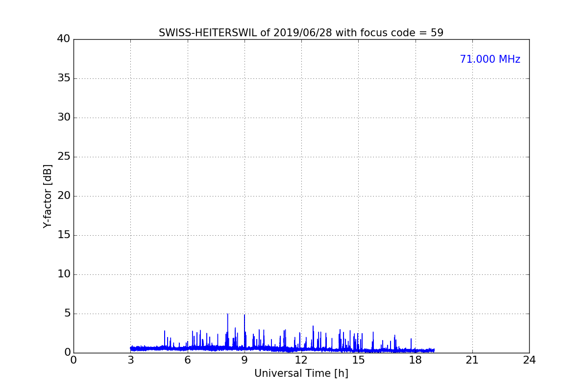Click the x-axis tick label 12

click(x=301, y=360)
